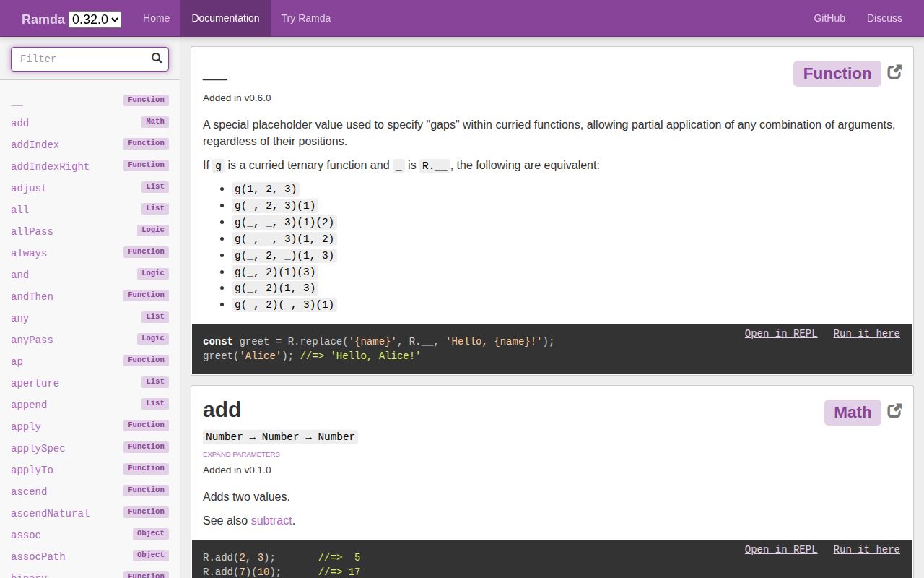Select adjust in the sidebar list
The width and height of the screenshot is (924, 578).
tap(90, 188)
